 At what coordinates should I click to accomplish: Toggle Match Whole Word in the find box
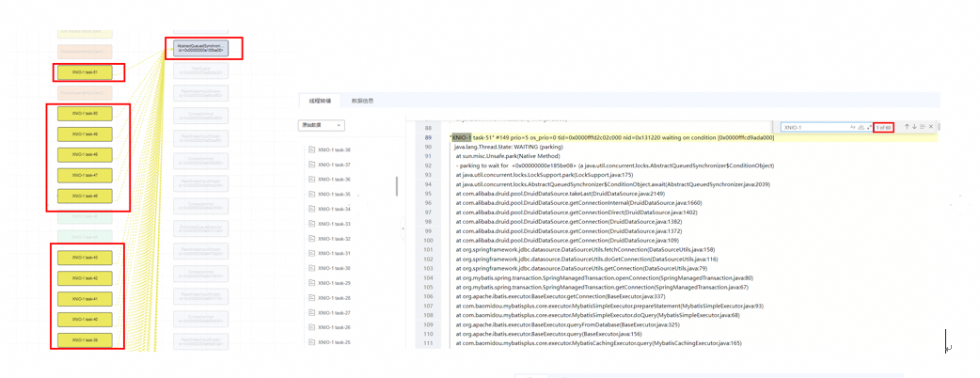point(861,127)
